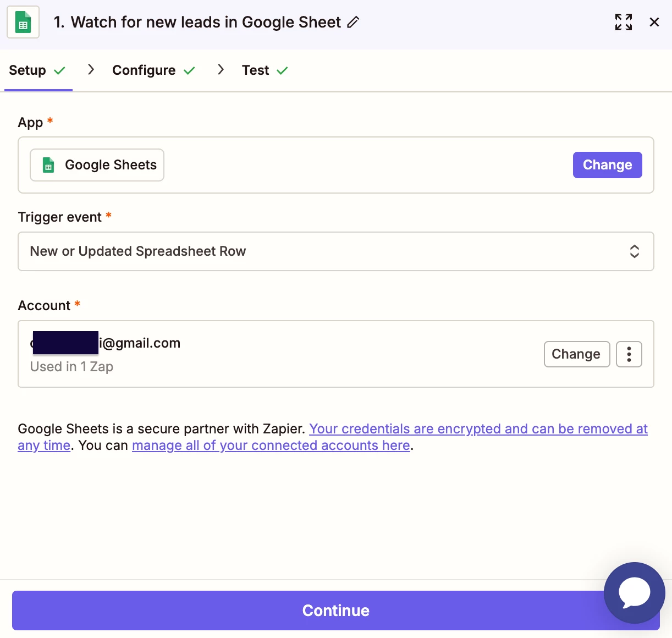This screenshot has height=638, width=672.
Task: Change the connected Gmail account
Action: (x=577, y=354)
